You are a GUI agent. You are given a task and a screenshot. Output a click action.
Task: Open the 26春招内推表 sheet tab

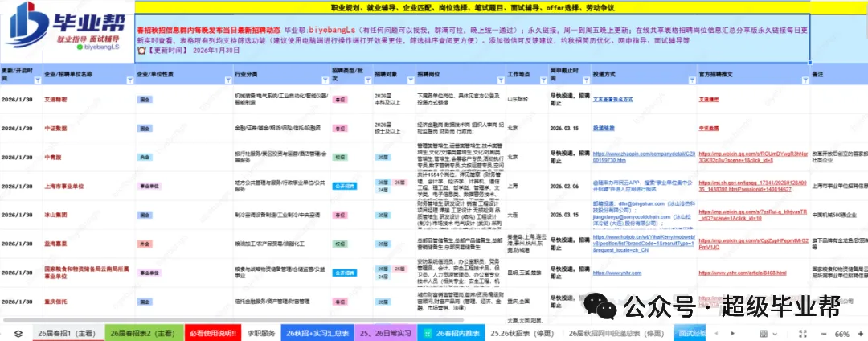tap(451, 334)
